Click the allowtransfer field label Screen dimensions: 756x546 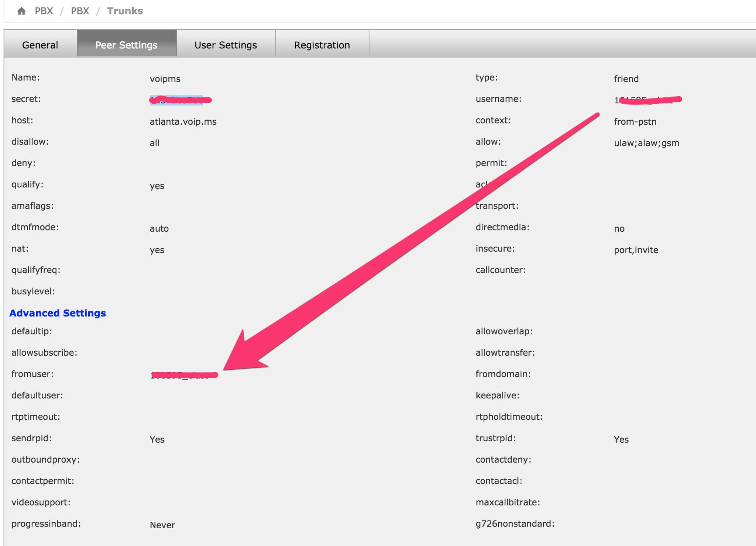505,353
